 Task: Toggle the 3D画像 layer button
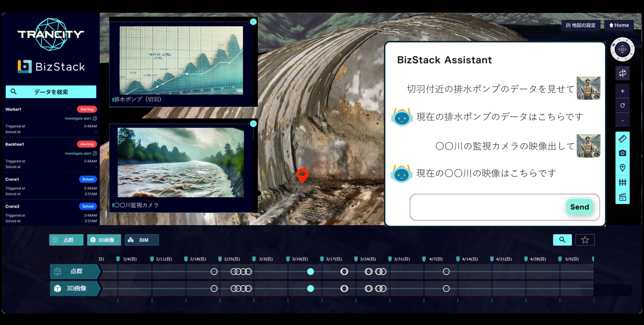(x=104, y=240)
